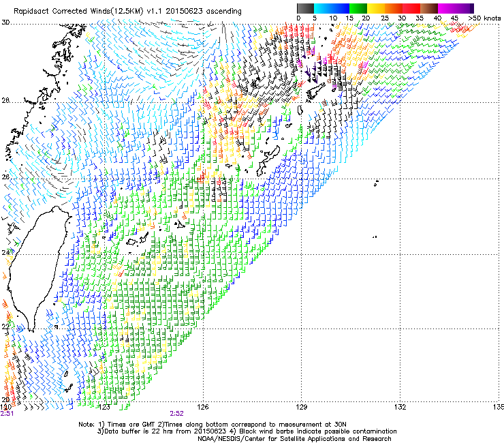
Task: Click the longitude label "126"
Action: pyautogui.click(x=203, y=407)
